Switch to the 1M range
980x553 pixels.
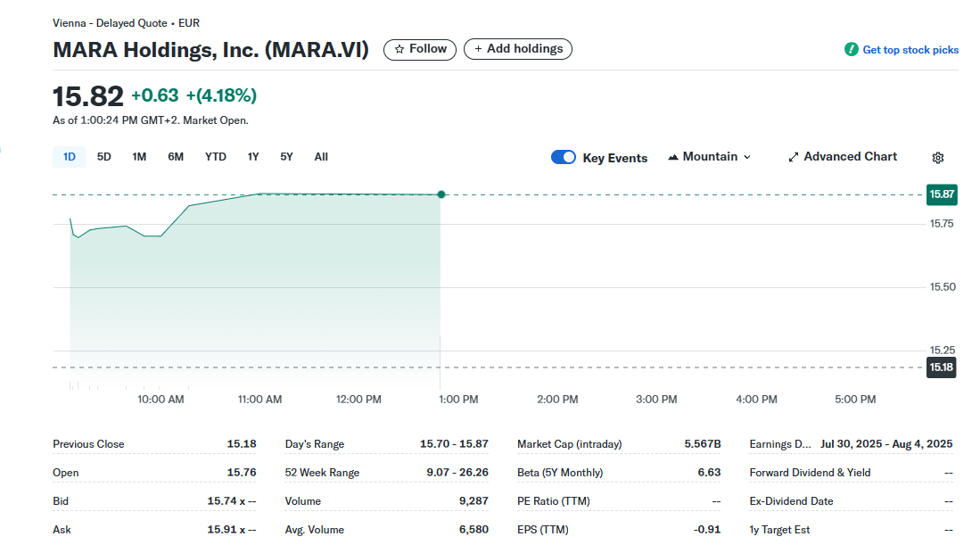click(x=139, y=157)
